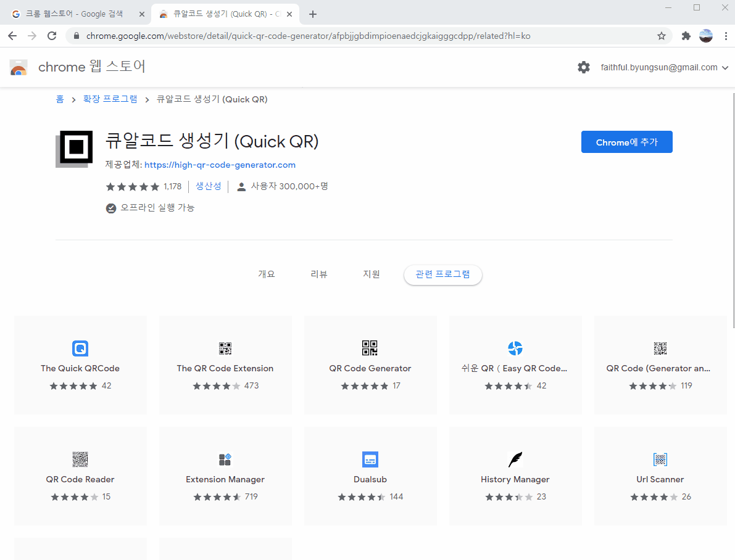The height and width of the screenshot is (560, 735).
Task: Click QR Code Generator title text
Action: (370, 368)
